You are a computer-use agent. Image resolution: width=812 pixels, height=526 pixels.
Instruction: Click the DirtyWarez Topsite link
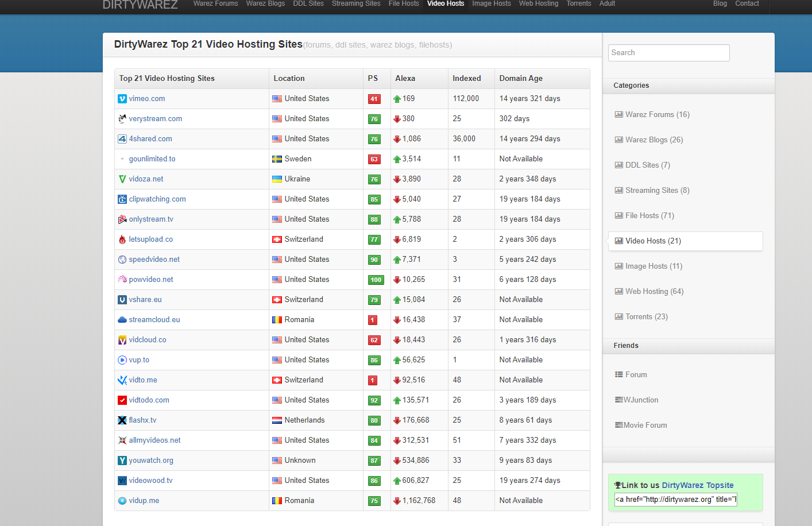(x=697, y=485)
